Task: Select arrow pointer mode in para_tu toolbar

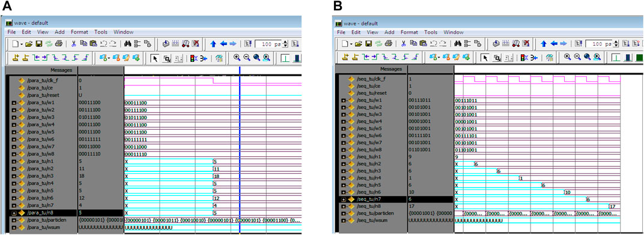Action: (155, 58)
